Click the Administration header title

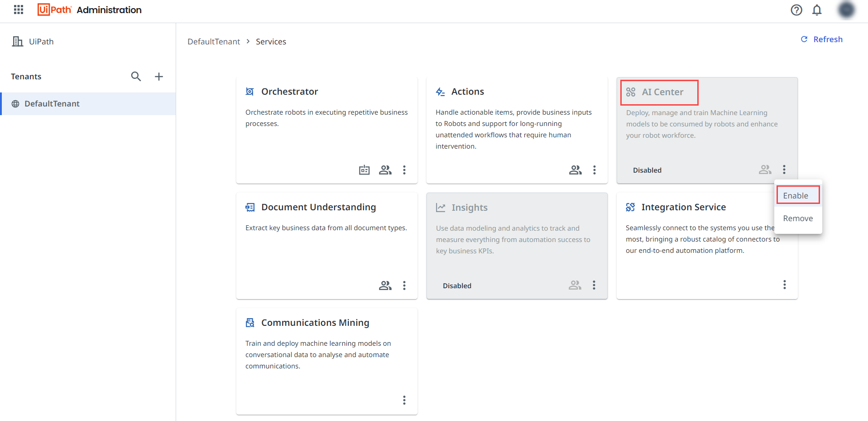(x=109, y=10)
